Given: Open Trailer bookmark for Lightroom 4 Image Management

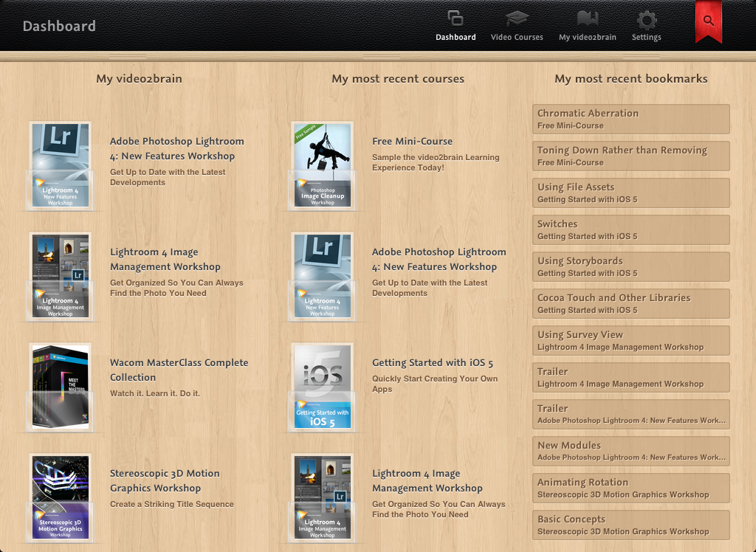Looking at the screenshot, I should pos(631,377).
